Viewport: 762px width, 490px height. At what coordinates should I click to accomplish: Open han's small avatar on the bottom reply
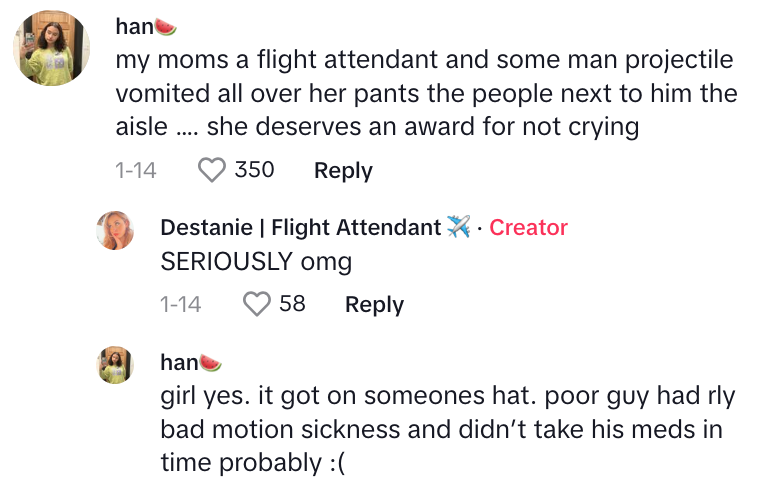(x=115, y=365)
